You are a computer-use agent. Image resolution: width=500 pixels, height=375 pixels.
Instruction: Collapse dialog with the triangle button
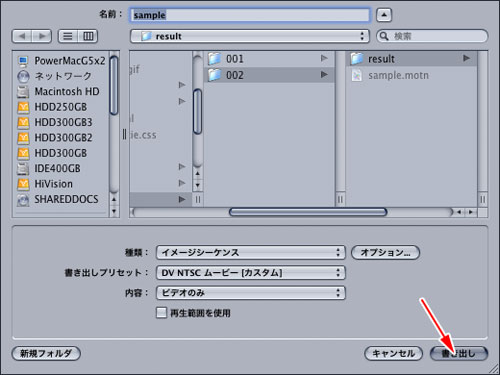coord(384,15)
